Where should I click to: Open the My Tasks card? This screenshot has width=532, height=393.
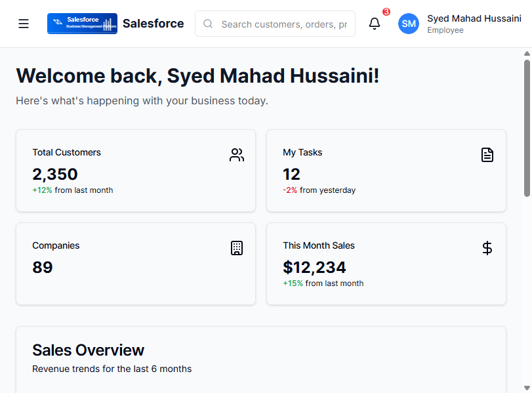point(386,171)
